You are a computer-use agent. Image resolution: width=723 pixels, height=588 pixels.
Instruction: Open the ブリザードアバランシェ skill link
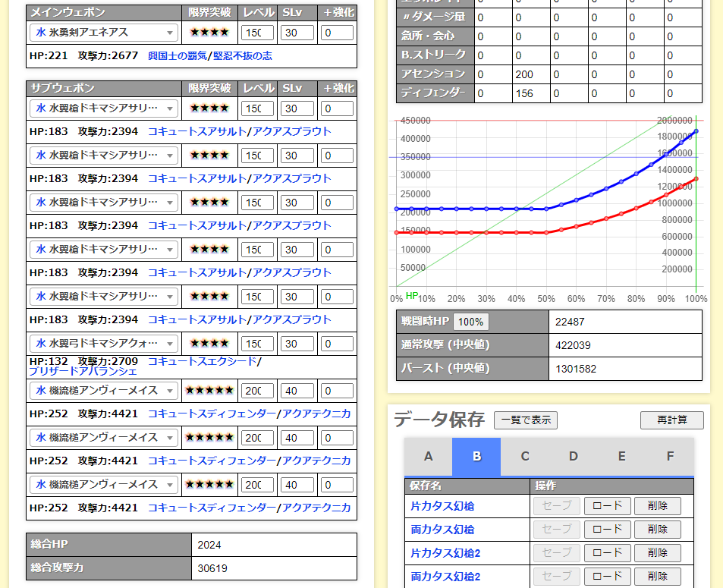[x=83, y=371]
